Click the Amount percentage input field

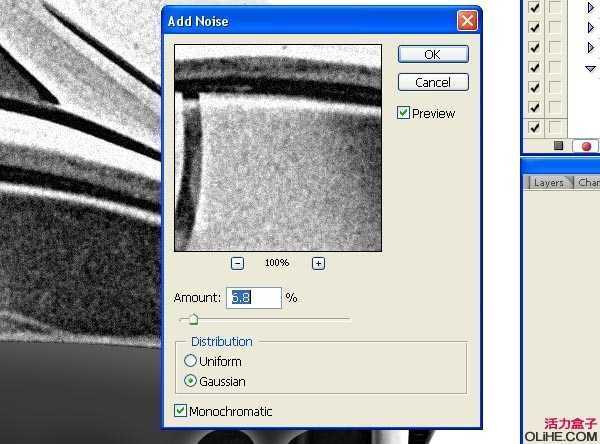coord(256,298)
